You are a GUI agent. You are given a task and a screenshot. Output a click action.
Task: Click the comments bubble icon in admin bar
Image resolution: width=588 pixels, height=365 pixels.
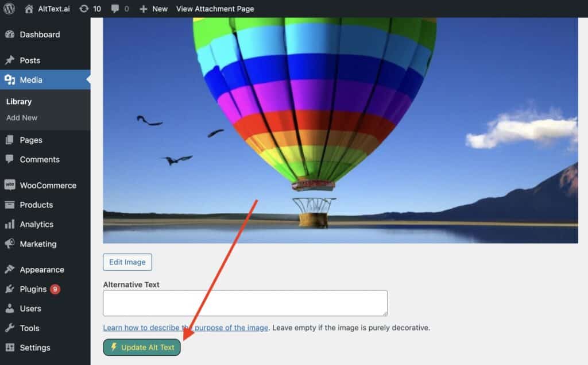tap(115, 9)
